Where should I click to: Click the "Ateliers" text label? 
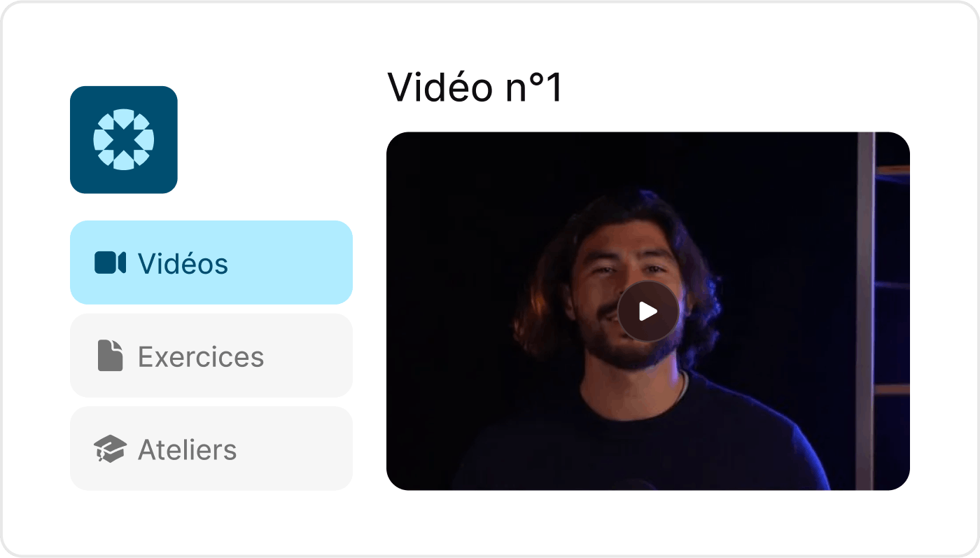188,449
